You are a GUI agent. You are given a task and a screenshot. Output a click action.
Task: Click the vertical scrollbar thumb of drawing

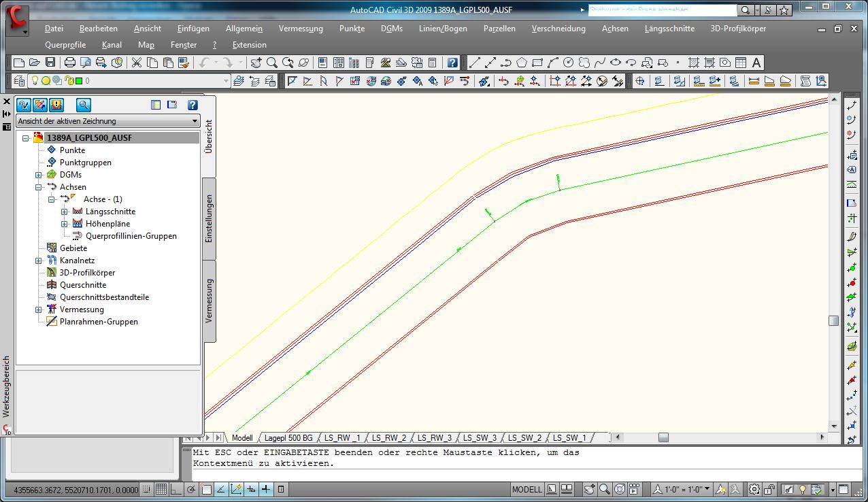tap(833, 321)
